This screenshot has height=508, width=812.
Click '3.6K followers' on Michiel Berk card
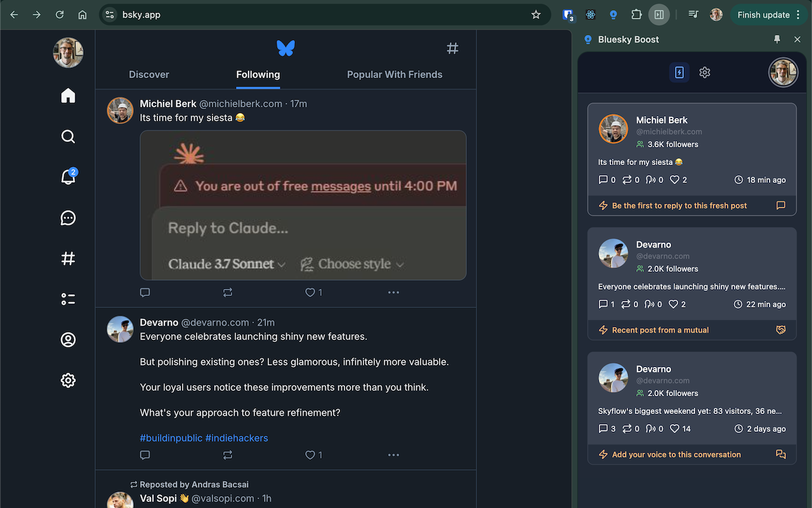pyautogui.click(x=672, y=144)
